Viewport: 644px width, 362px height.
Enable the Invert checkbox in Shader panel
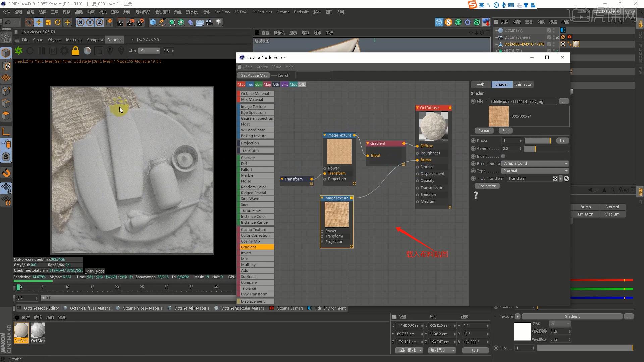coord(503,156)
